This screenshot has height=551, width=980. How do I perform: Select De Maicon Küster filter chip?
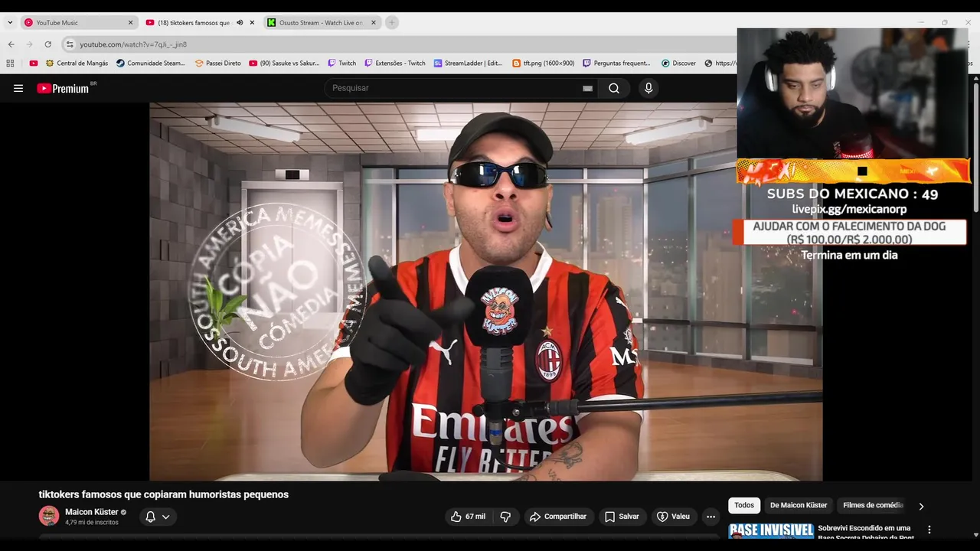tap(799, 505)
